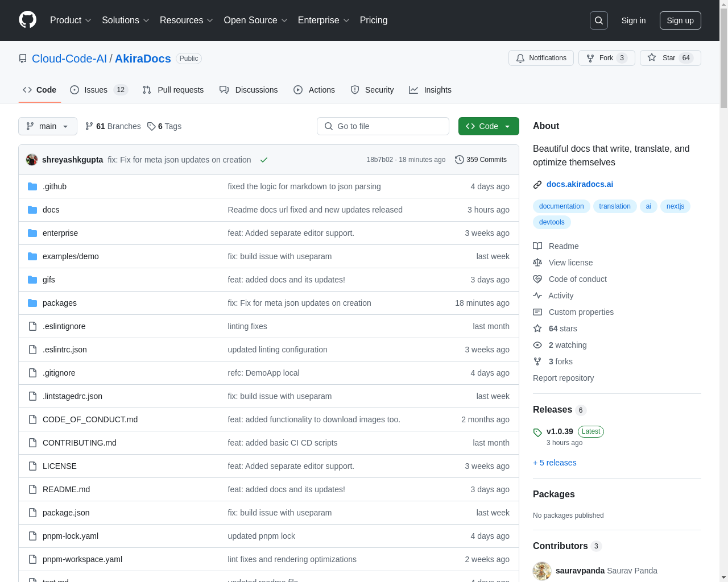Image resolution: width=728 pixels, height=582 pixels.
Task: Open the main branch selector dropdown
Action: [x=48, y=126]
